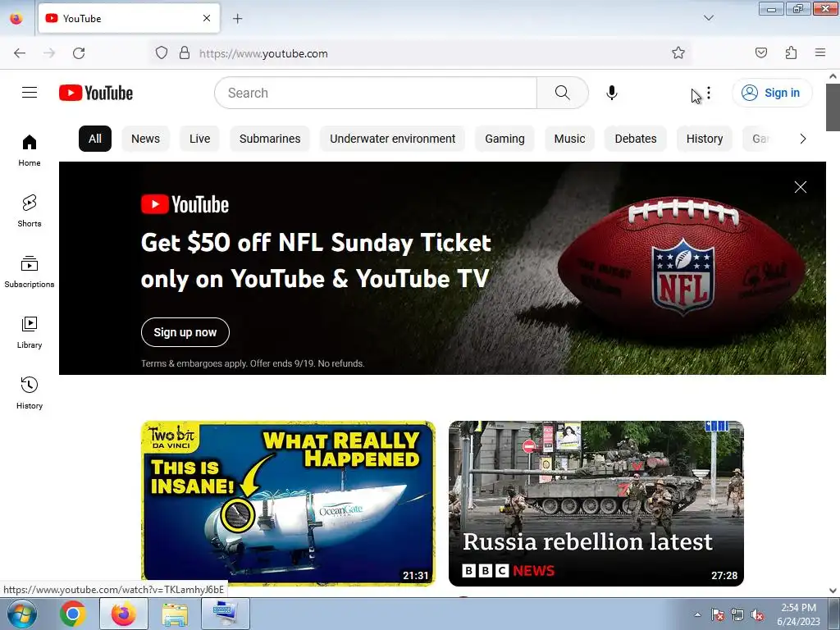Click the Sign up now button
The image size is (840, 630).
185,332
